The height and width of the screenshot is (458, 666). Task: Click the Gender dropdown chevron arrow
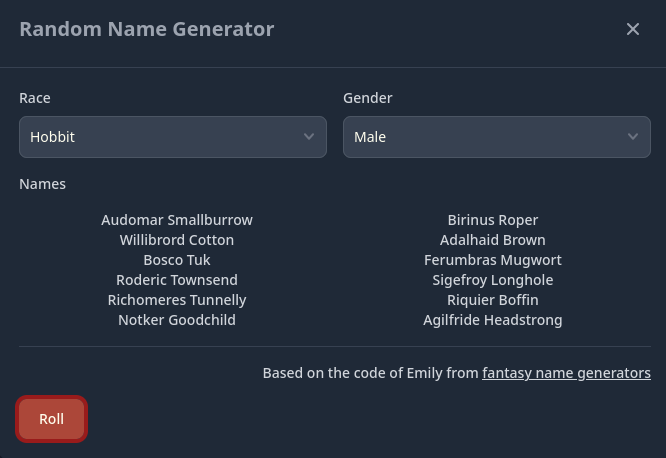coord(633,137)
